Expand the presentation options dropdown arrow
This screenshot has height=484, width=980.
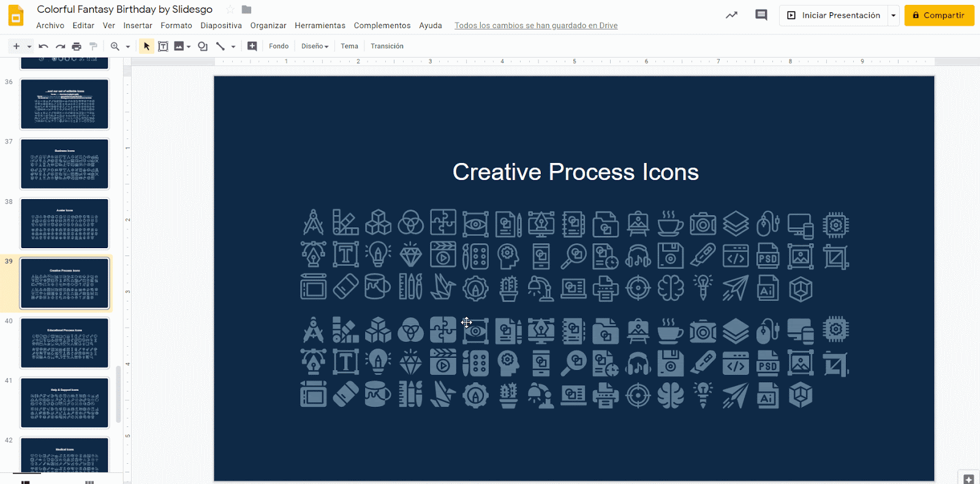click(894, 15)
